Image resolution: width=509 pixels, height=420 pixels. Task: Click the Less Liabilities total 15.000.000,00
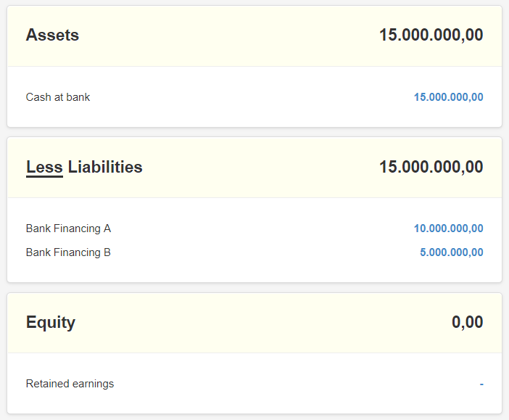pyautogui.click(x=431, y=167)
